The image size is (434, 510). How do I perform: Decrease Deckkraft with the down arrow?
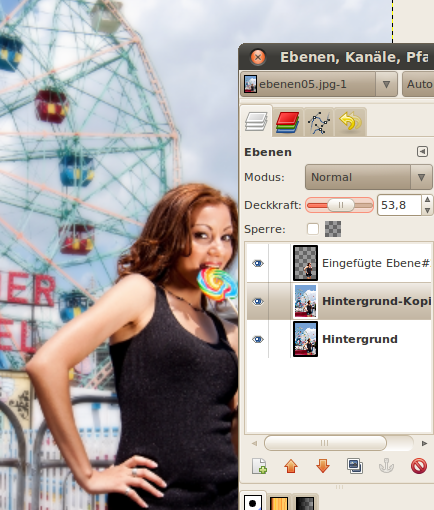pos(427,210)
